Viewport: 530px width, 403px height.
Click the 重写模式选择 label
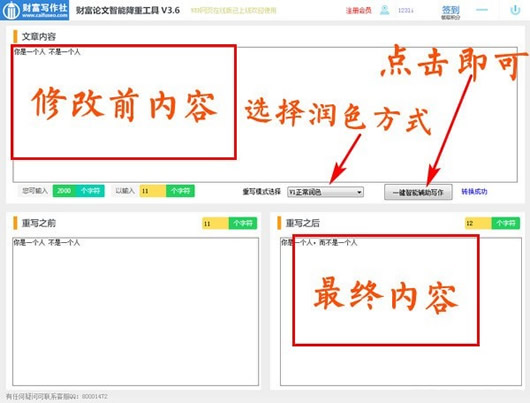coord(262,192)
